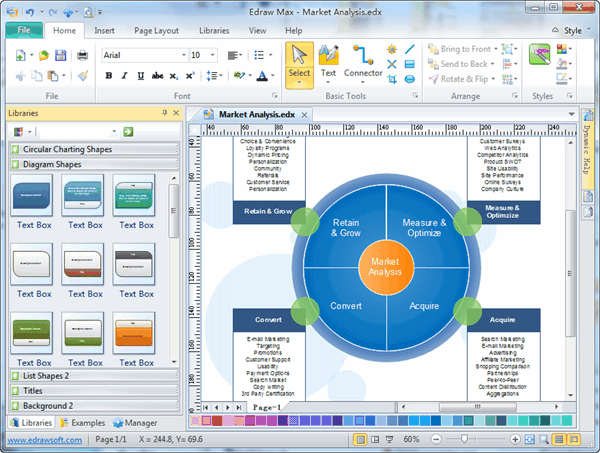The height and width of the screenshot is (453, 600).
Task: Toggle Italic formatting
Action: pos(124,75)
